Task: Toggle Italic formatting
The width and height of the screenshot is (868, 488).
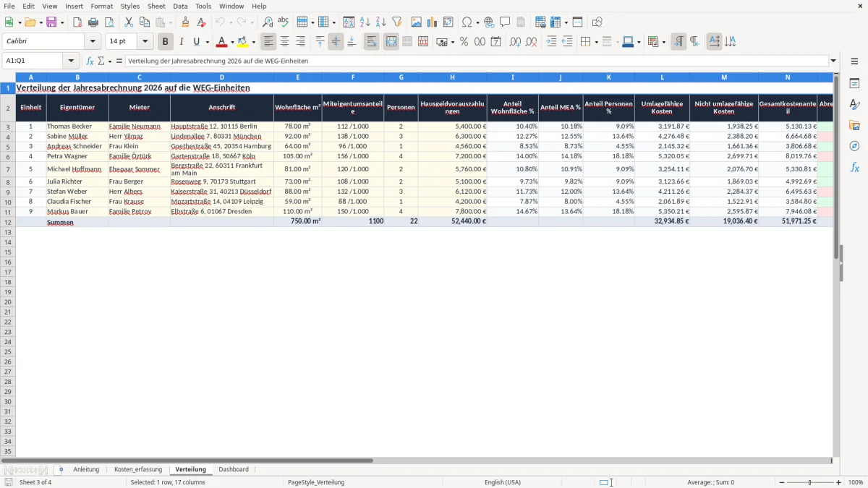Action: [182, 42]
